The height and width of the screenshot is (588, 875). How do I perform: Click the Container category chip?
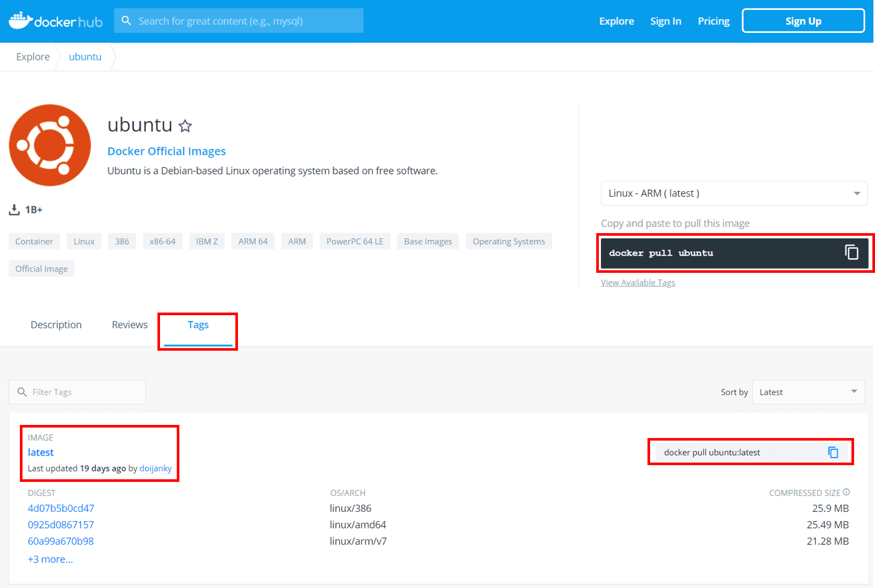coord(34,241)
